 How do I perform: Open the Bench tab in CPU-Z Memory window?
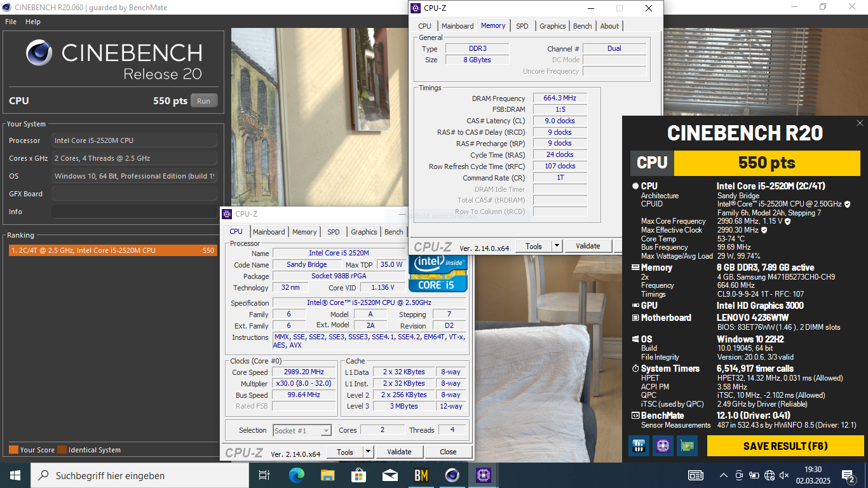click(x=583, y=26)
